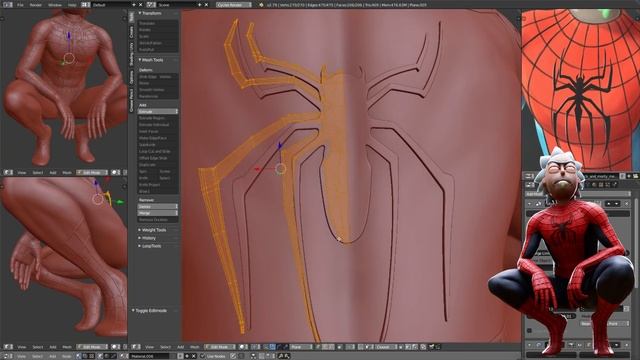Open the Edit Mode dropdown in the main viewport
The height and width of the screenshot is (360, 640).
click(x=220, y=347)
